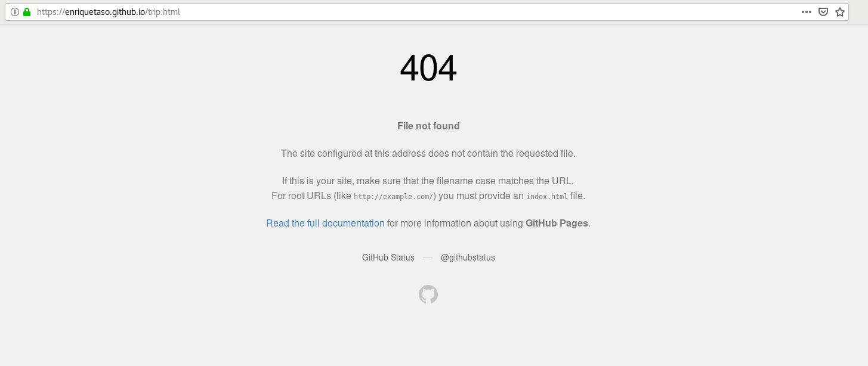Viewport: 868px width, 366px height.
Task: Follow the GitHub Pages link
Action: [557, 223]
